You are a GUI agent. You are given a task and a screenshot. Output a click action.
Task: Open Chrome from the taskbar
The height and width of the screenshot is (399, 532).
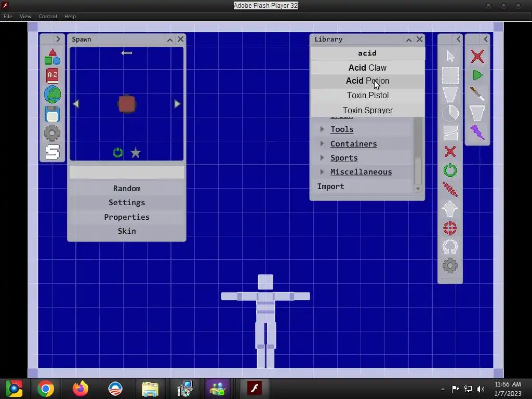[46, 389]
